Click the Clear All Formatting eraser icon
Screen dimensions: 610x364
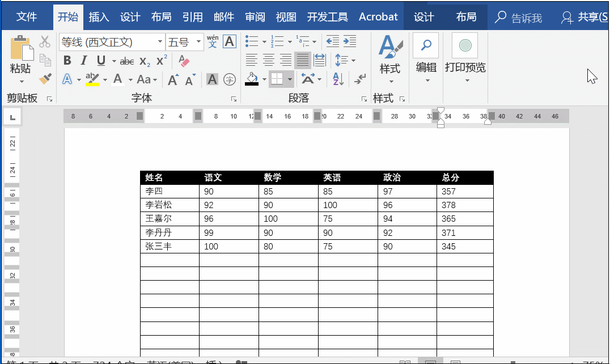tap(185, 61)
